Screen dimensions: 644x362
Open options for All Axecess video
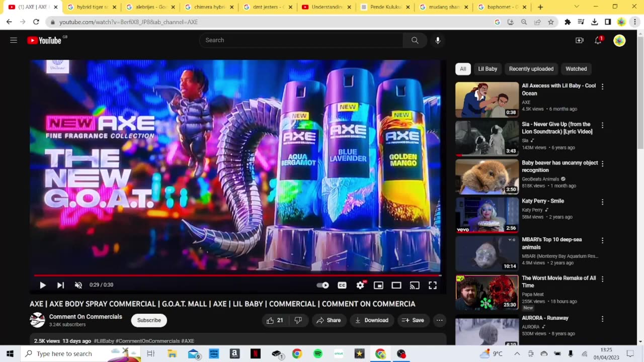click(602, 86)
